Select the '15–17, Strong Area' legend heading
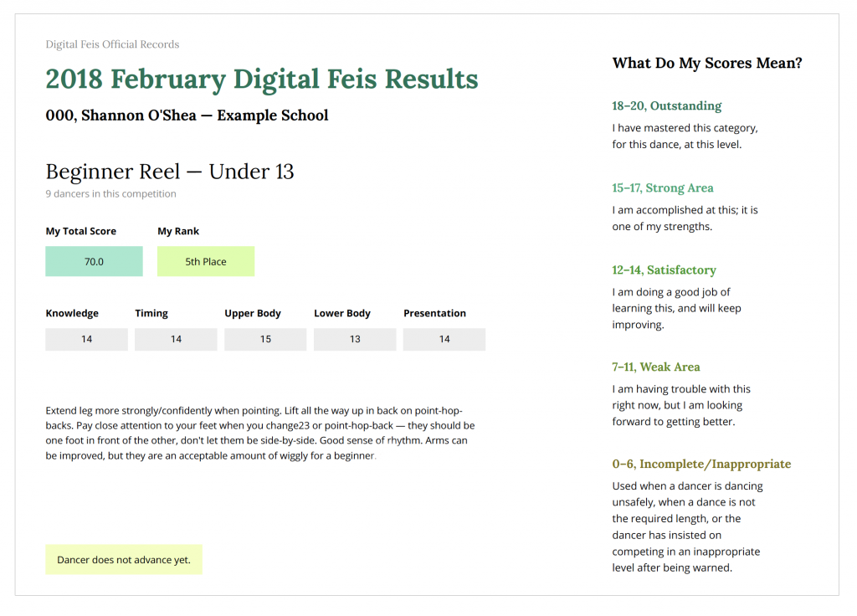The image size is (857, 616). point(663,188)
